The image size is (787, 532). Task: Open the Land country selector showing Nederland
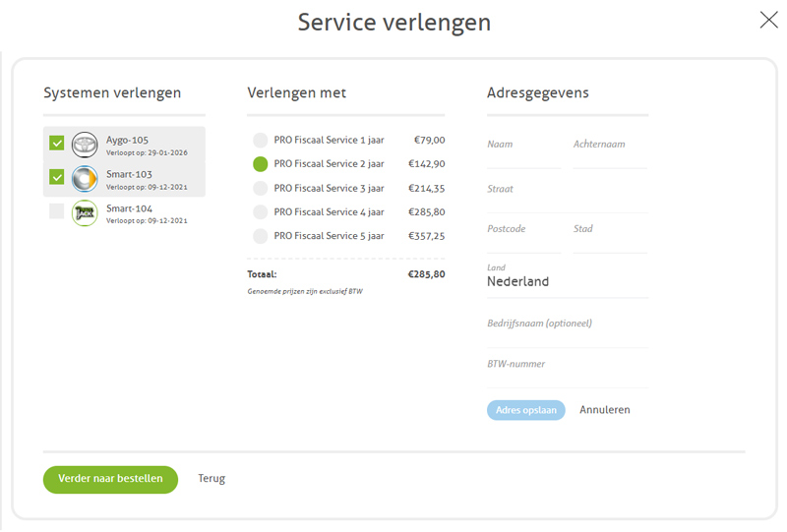click(567, 281)
